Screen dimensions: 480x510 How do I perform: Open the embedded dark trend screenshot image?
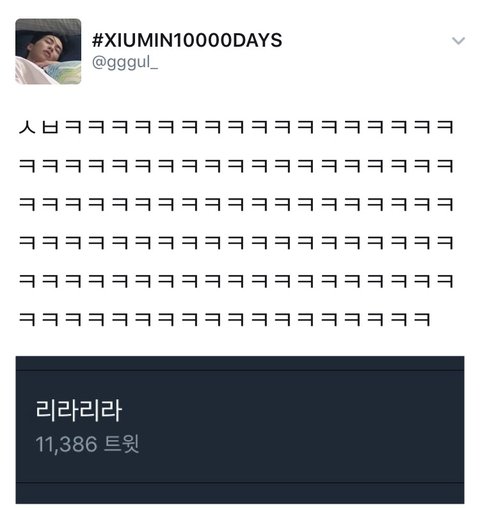point(240,430)
